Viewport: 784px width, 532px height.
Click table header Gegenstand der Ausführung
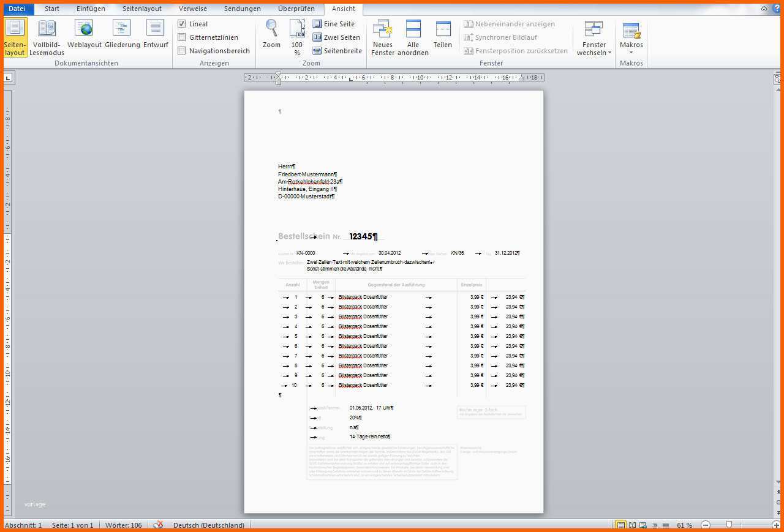click(x=396, y=285)
